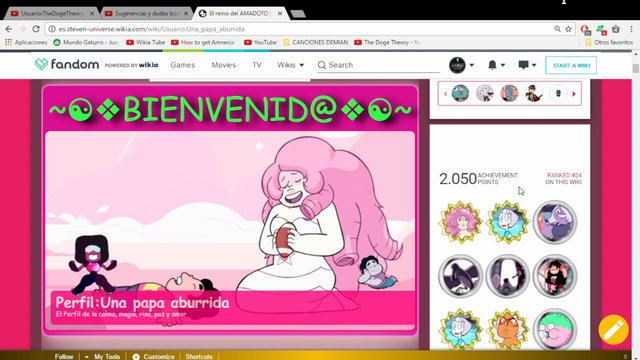Viewport: 640px width, 360px height.
Task: Open the TV menu item
Action: (257, 65)
